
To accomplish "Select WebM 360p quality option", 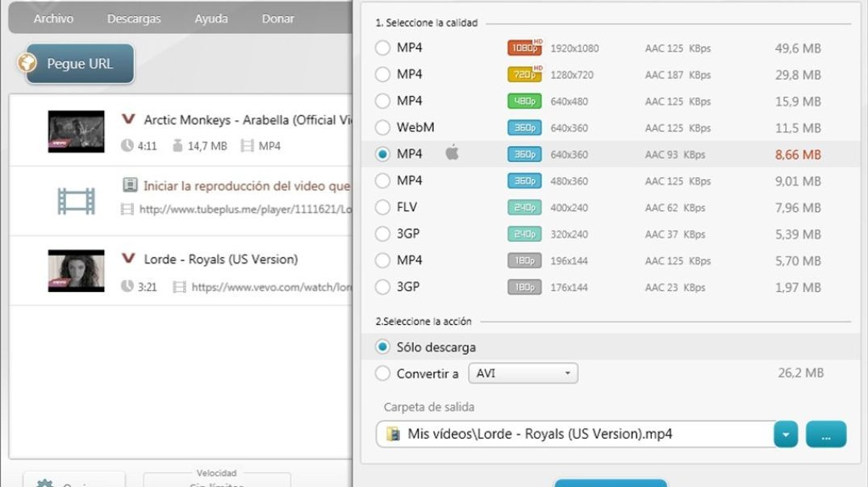I will click(x=382, y=127).
